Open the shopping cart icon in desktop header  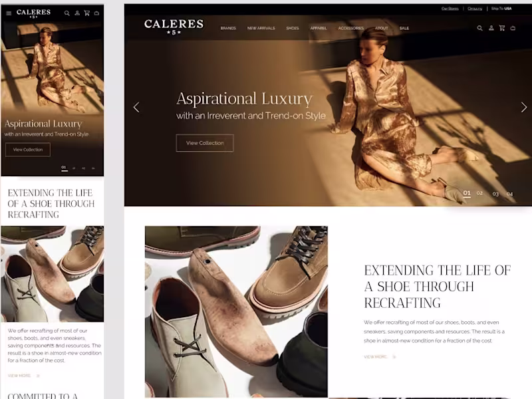(x=502, y=28)
